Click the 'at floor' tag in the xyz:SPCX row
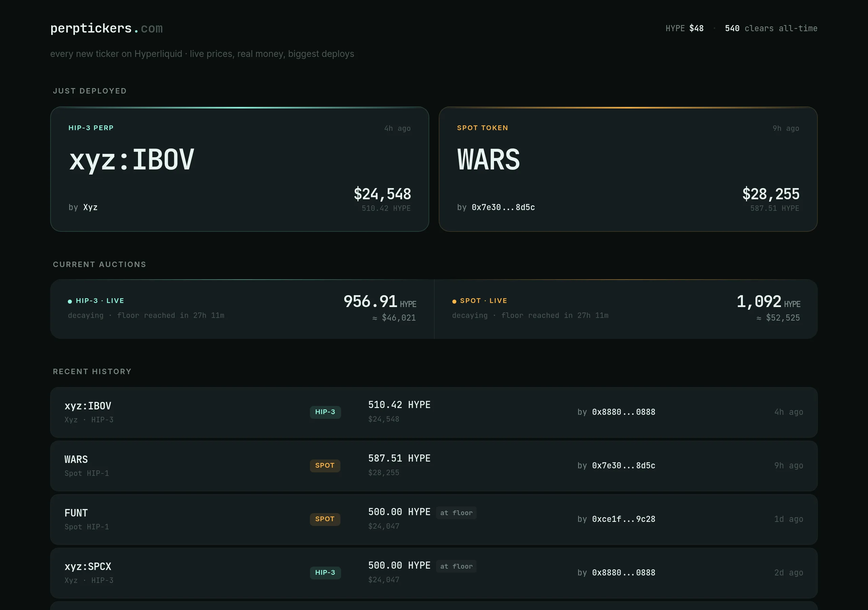This screenshot has width=868, height=610. coord(456,566)
